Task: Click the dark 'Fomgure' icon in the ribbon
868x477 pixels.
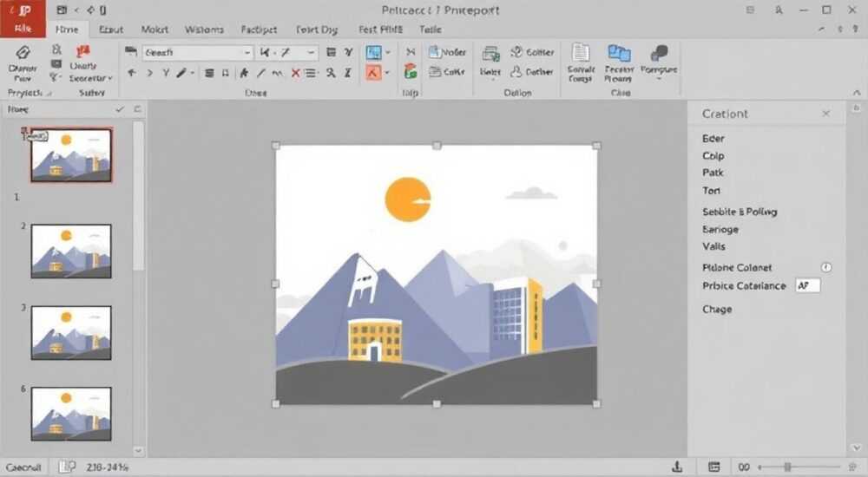Action: [659, 61]
